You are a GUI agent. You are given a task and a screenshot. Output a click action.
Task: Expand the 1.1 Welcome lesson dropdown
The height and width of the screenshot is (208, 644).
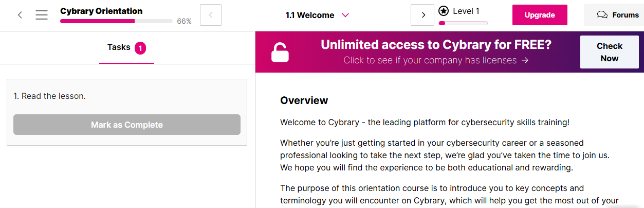pos(310,15)
